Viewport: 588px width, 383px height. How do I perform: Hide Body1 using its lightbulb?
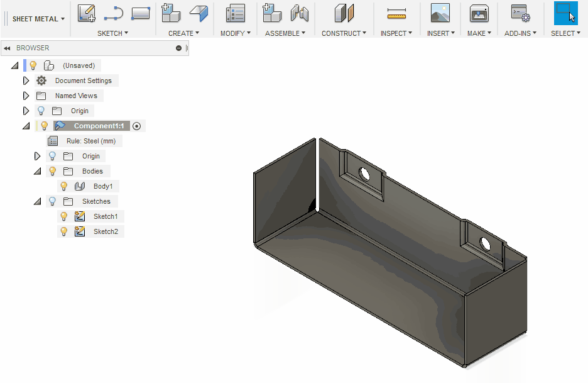[63, 186]
